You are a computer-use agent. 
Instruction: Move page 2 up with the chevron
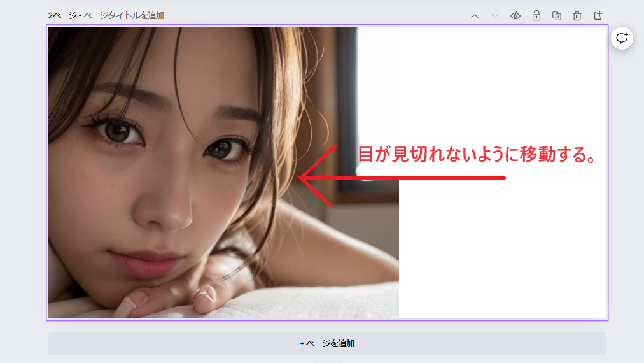[x=474, y=16]
